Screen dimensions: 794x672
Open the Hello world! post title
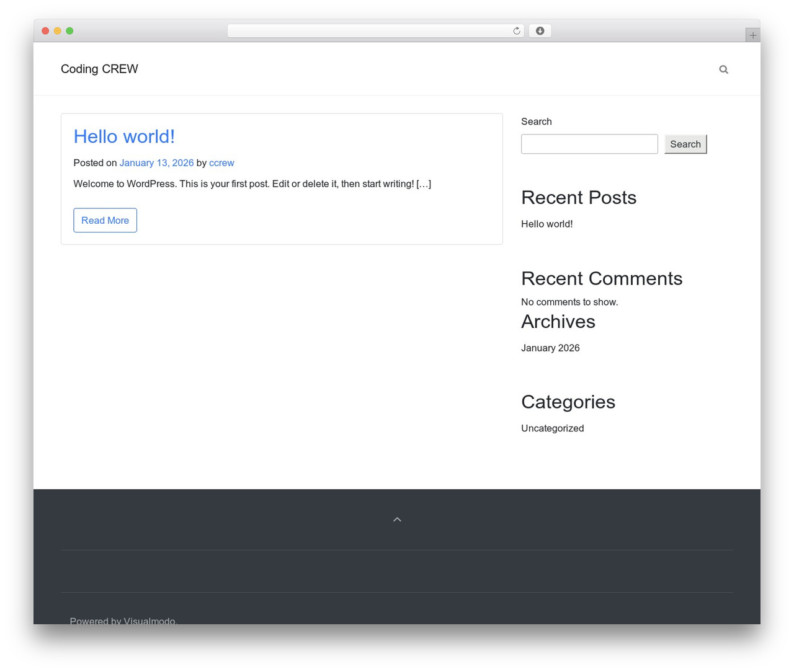124,136
